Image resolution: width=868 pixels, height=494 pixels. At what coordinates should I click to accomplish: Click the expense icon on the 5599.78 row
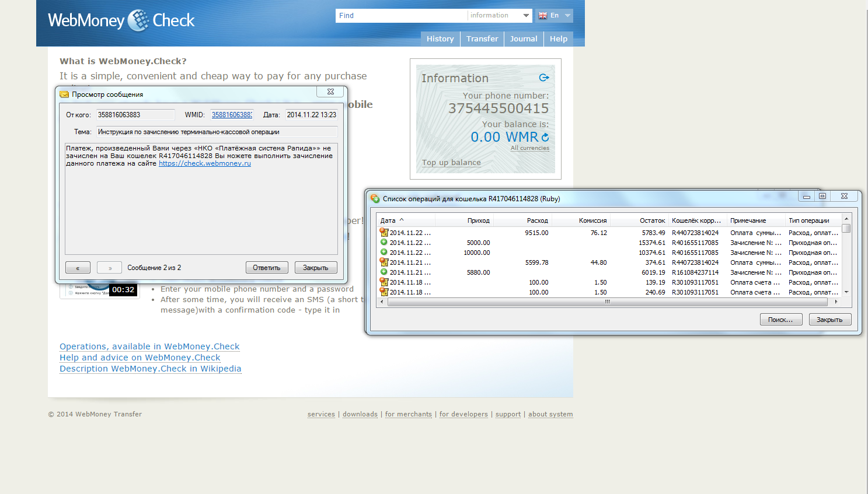point(384,262)
